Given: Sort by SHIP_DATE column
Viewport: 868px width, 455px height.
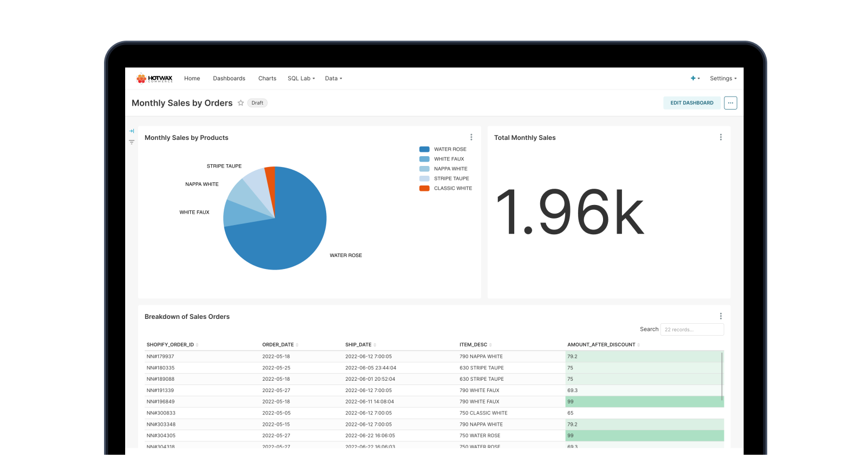Looking at the screenshot, I should tap(361, 345).
